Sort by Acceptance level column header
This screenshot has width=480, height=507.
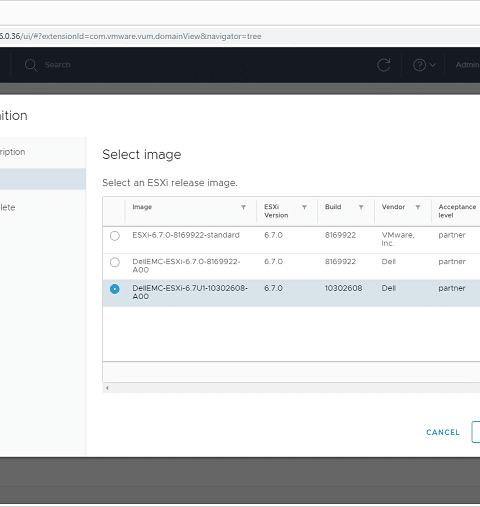click(457, 211)
